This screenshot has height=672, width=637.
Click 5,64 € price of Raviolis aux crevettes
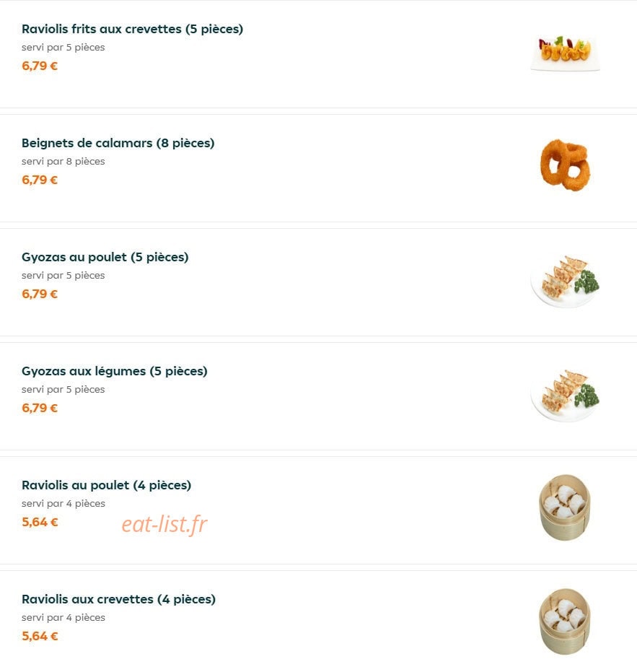click(x=40, y=636)
